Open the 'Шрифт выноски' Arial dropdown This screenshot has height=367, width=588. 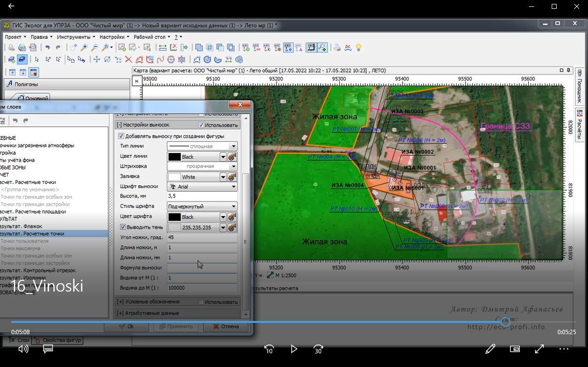(x=233, y=187)
